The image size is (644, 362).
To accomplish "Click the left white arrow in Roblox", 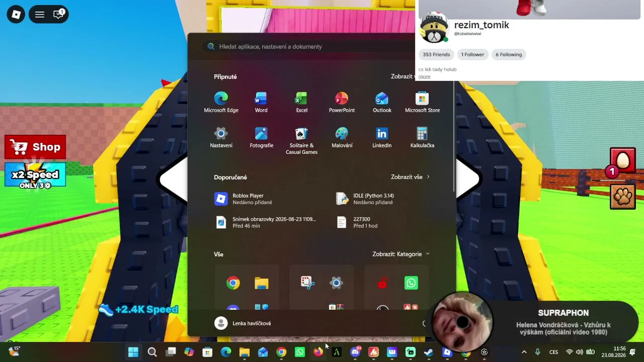I will coord(173,179).
